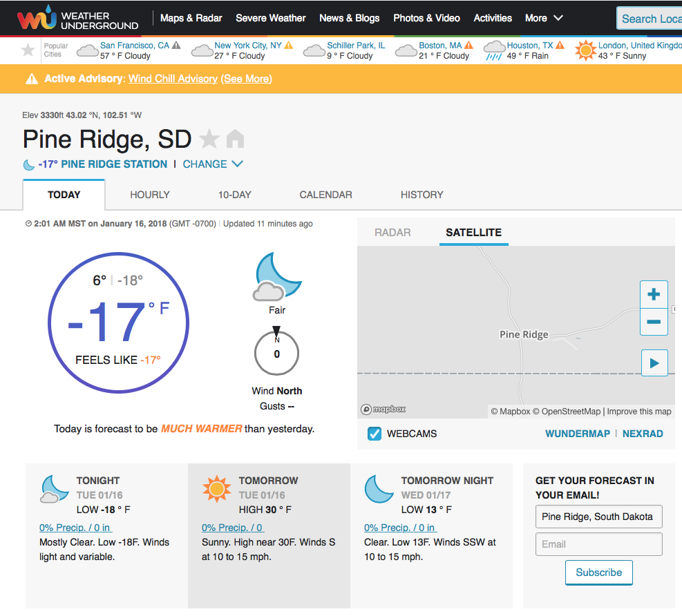Open the Wind Chill Advisory link
The height and width of the screenshot is (616, 682).
(173, 79)
